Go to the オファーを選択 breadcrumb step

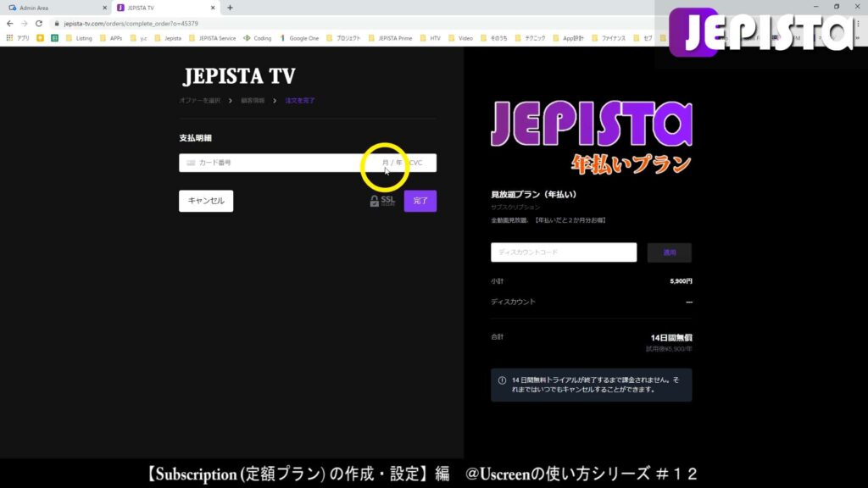pyautogui.click(x=200, y=101)
